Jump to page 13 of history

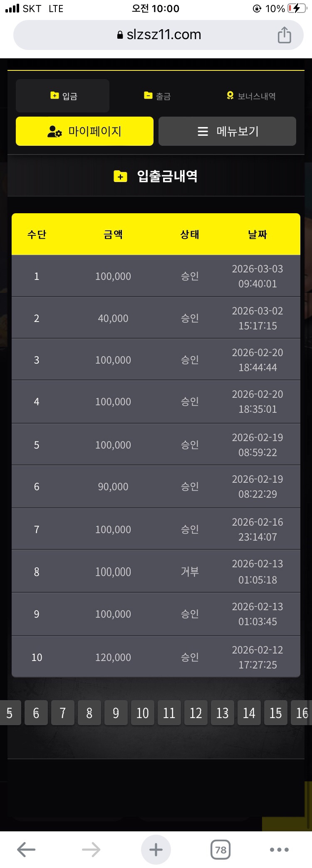coord(223,713)
